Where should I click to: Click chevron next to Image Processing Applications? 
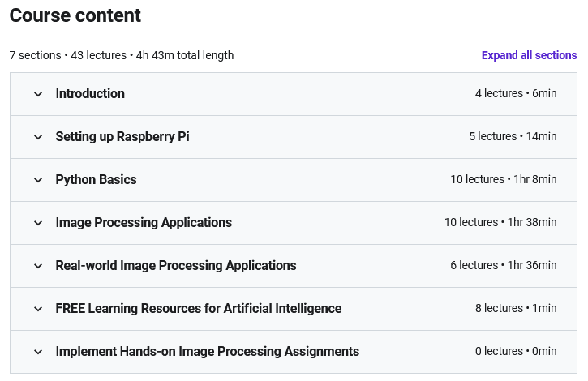[38, 223]
